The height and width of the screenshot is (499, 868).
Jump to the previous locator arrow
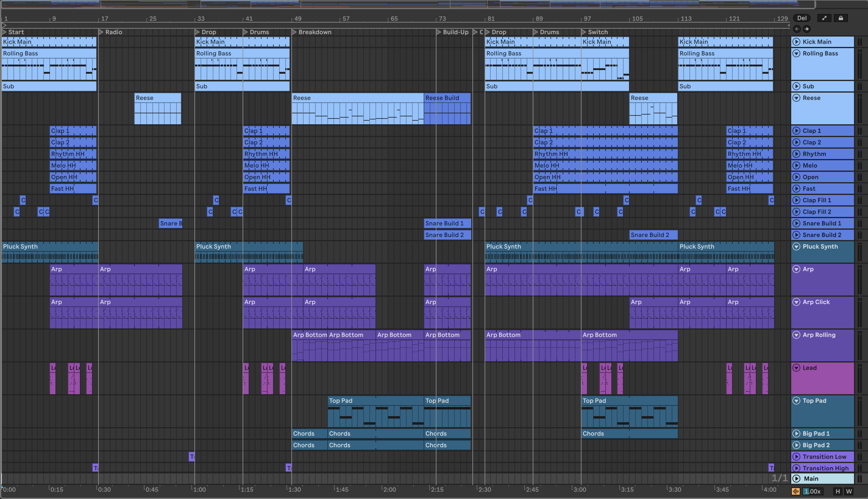click(x=797, y=29)
